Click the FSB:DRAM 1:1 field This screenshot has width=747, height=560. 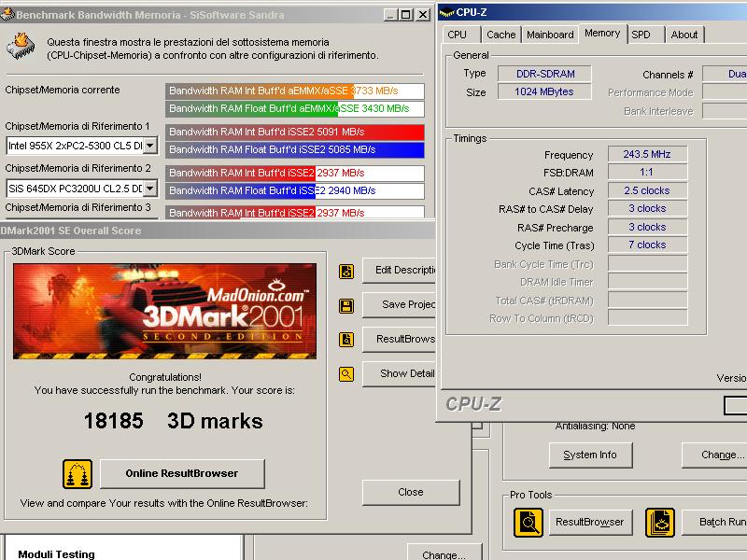click(647, 173)
